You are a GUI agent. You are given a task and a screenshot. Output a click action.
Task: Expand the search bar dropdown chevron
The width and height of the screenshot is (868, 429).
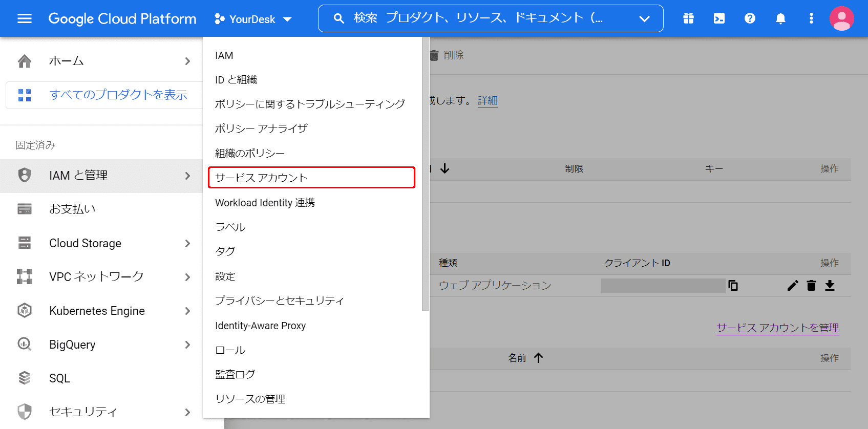pyautogui.click(x=644, y=19)
